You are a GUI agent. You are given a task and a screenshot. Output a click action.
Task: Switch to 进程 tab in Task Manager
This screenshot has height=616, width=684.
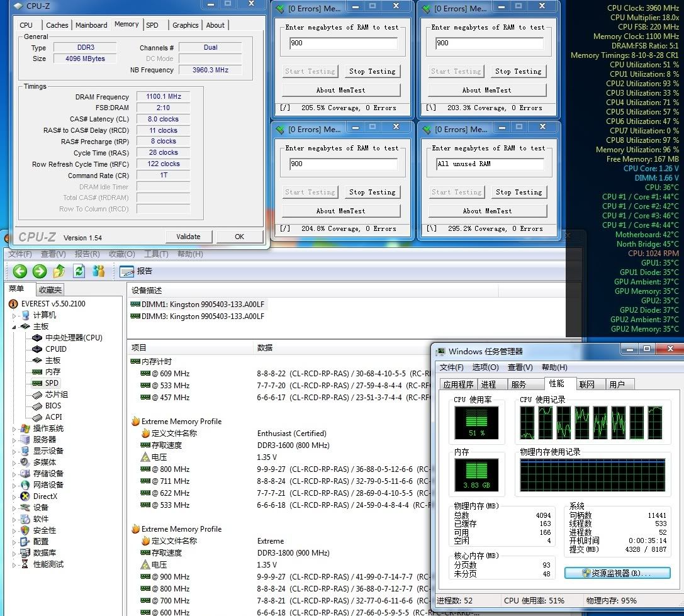488,384
